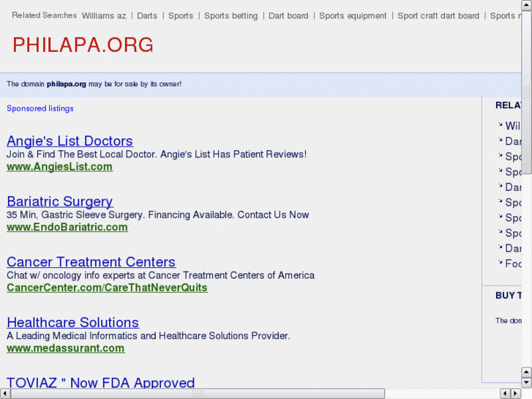Open the Cancer Treatment Centers listing

(x=91, y=262)
